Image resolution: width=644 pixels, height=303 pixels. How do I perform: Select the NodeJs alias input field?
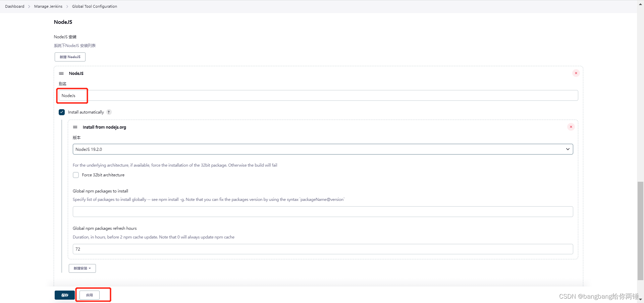click(72, 95)
